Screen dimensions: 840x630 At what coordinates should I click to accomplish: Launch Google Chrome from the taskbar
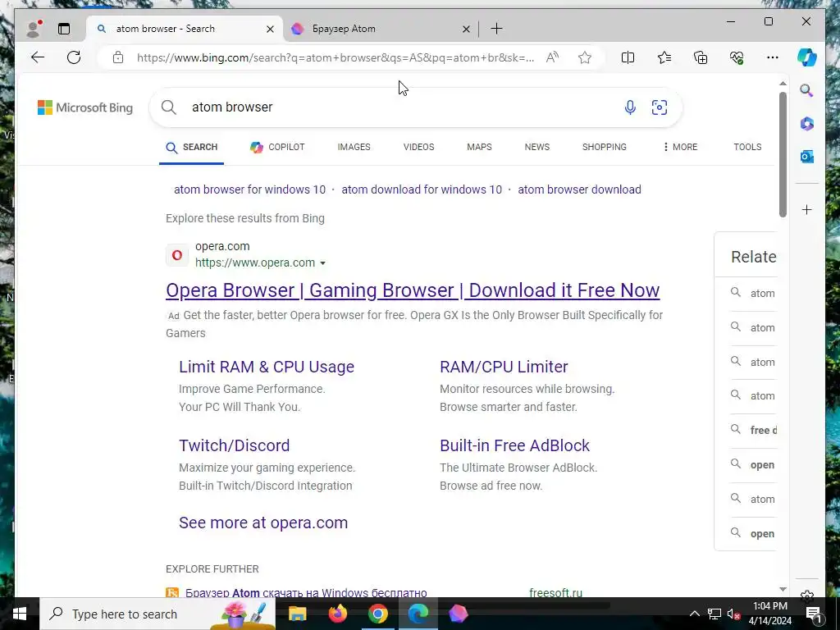[377, 614]
